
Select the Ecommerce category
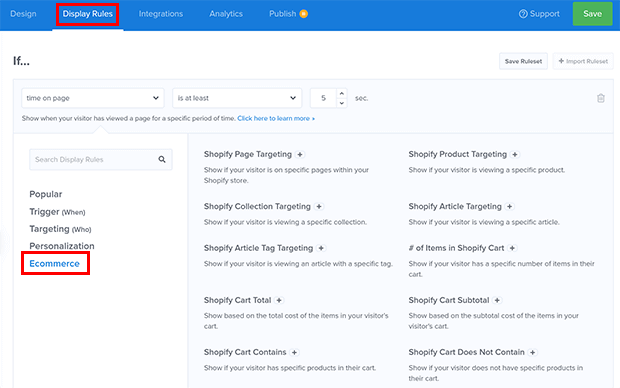[x=55, y=263]
